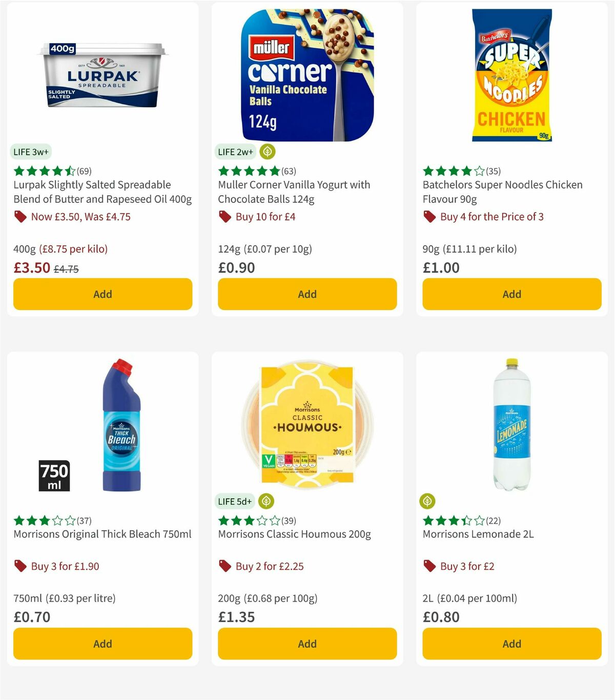Open Batchelors Super Noodles Chicken product page
This screenshot has width=615, height=700.
coord(502,192)
